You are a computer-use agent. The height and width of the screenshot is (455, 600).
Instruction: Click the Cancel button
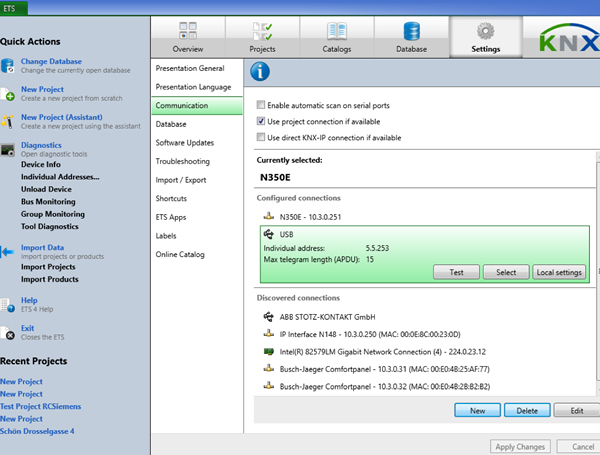tap(579, 447)
